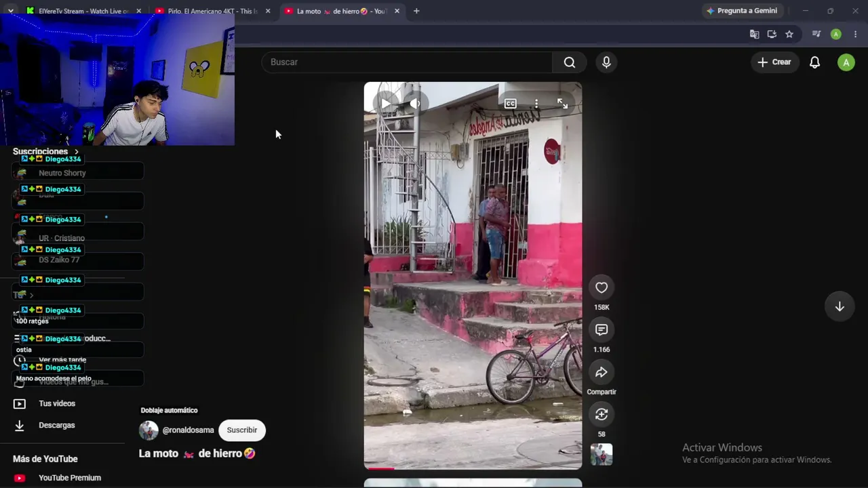The height and width of the screenshot is (488, 868).
Task: Open the Google Translate page icon
Action: pyautogui.click(x=754, y=34)
